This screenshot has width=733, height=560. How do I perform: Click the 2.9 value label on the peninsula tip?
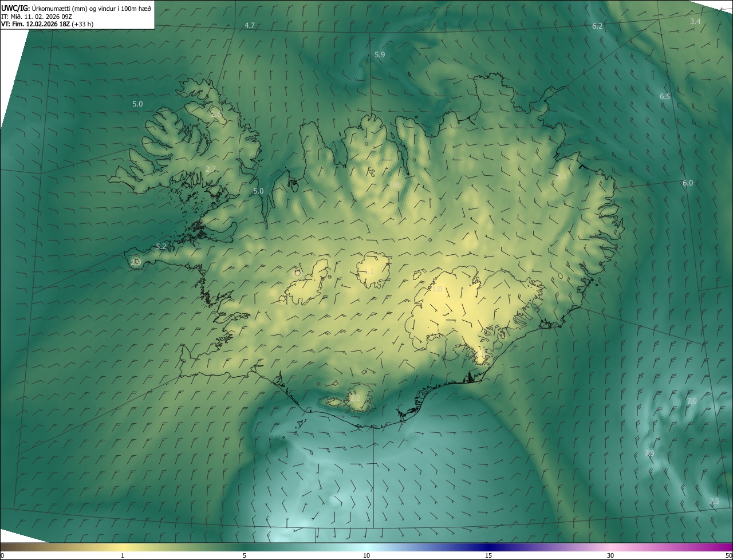136,262
